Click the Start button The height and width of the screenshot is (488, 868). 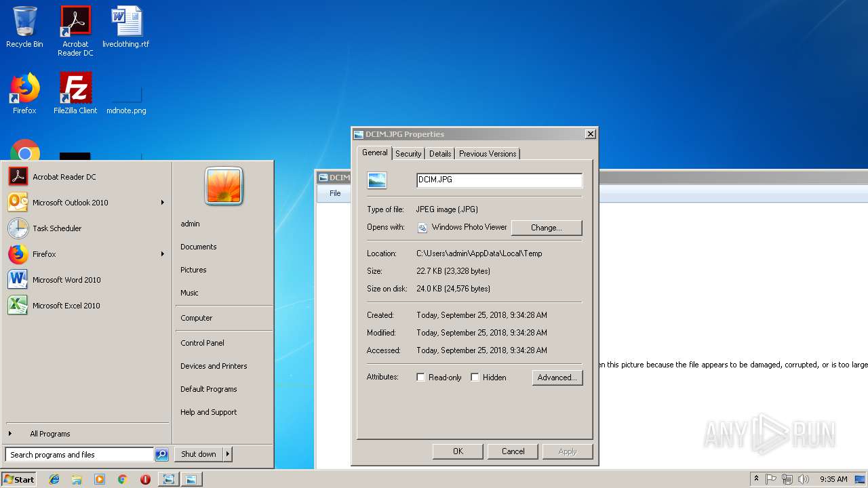(x=19, y=479)
